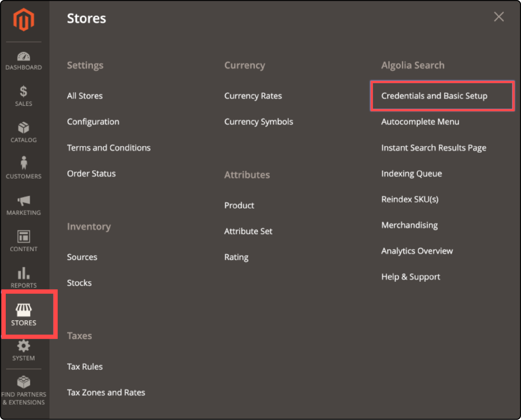Open Help & Support
The width and height of the screenshot is (521, 420).
[x=410, y=277]
